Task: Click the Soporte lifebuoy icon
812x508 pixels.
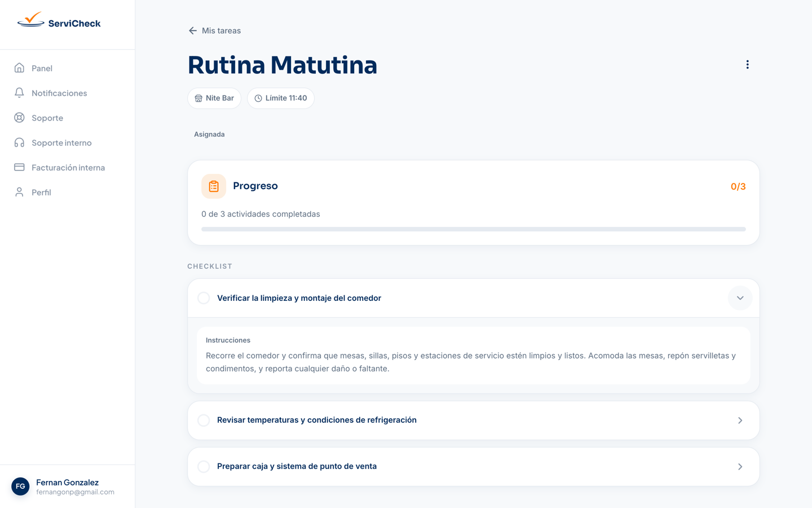Action: coord(19,117)
